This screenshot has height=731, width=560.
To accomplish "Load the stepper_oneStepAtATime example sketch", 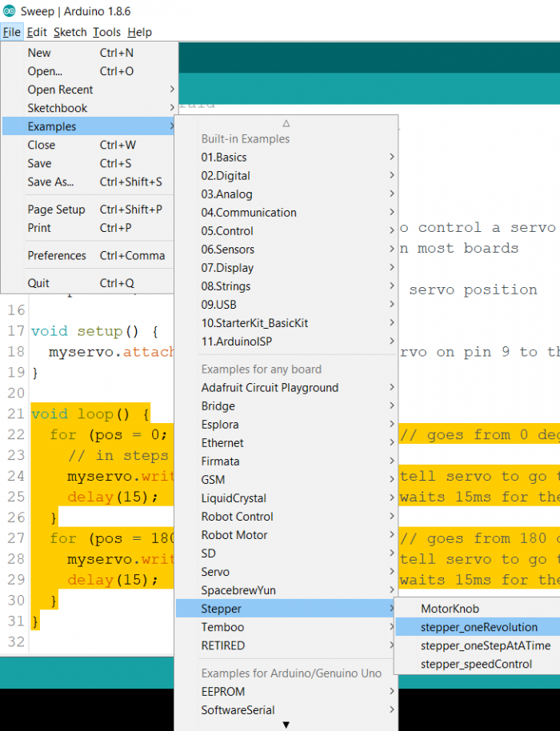I will tap(478, 645).
